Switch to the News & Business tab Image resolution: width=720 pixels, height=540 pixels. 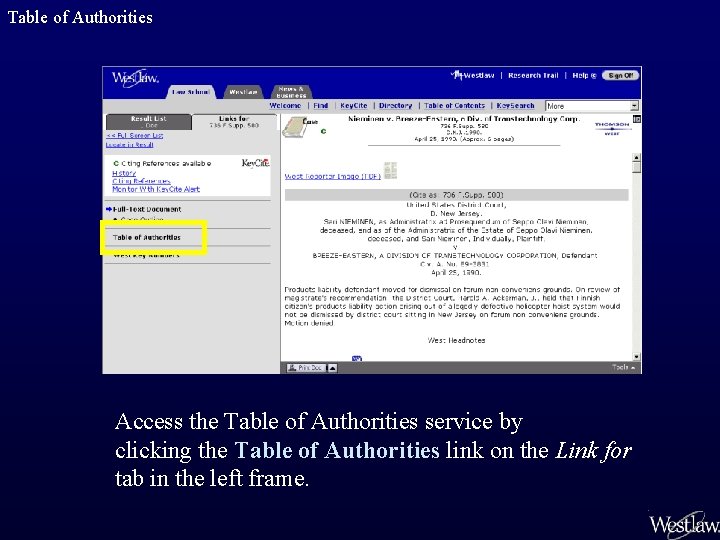tap(291, 92)
